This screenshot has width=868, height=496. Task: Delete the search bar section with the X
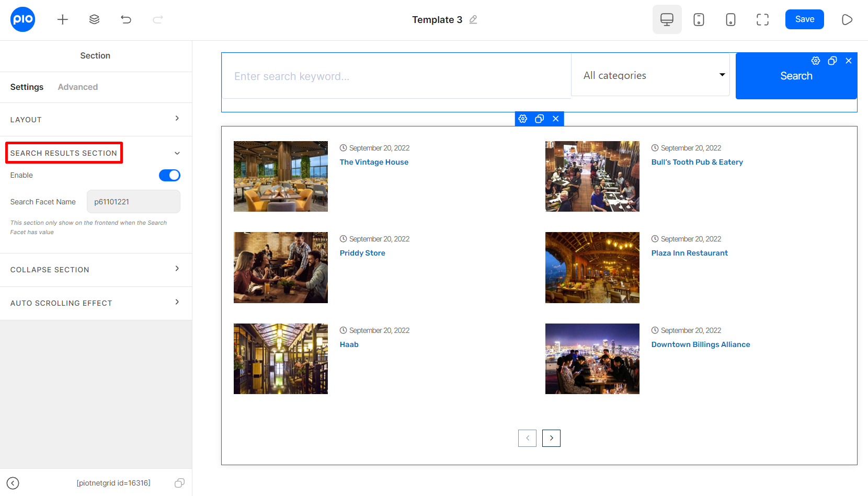[849, 61]
